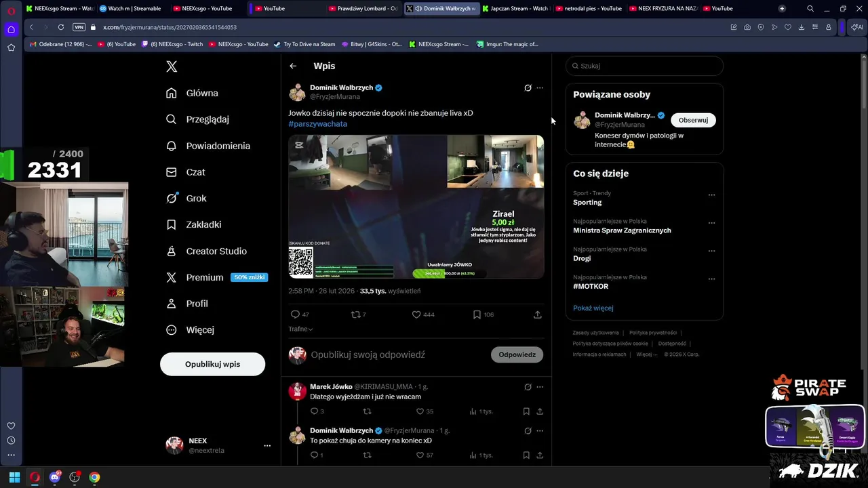The width and height of the screenshot is (868, 488).
Task: Expand Trafne reply sorting dropdown
Action: coord(300,329)
